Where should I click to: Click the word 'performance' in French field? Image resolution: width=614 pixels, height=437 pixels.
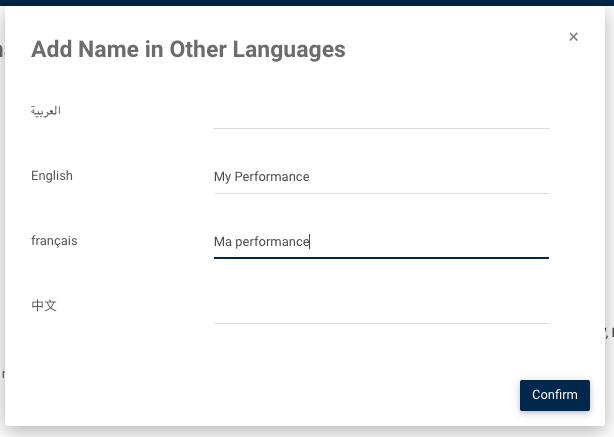click(x=272, y=242)
